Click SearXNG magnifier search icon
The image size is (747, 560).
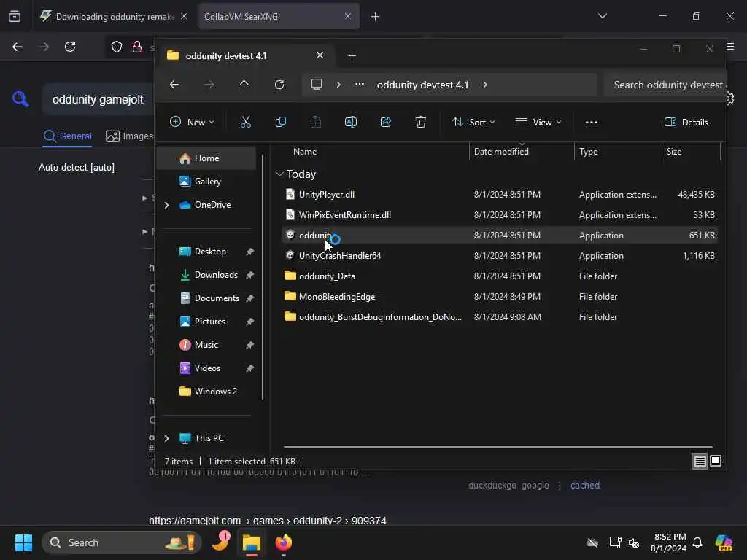(x=20, y=99)
